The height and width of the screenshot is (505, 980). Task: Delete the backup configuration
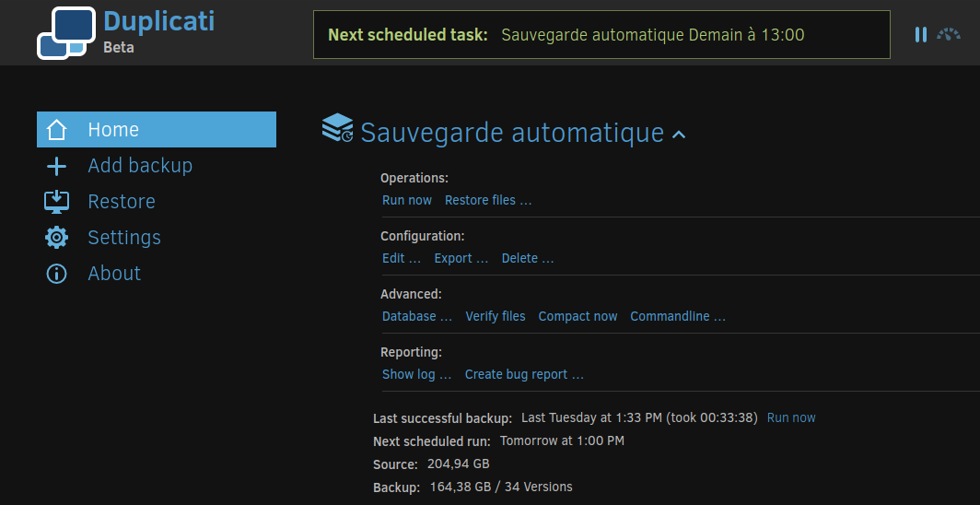coord(528,258)
